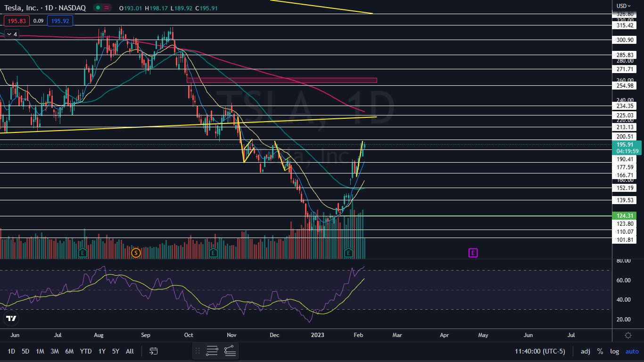Click the 139.53 price axis label

click(x=625, y=200)
